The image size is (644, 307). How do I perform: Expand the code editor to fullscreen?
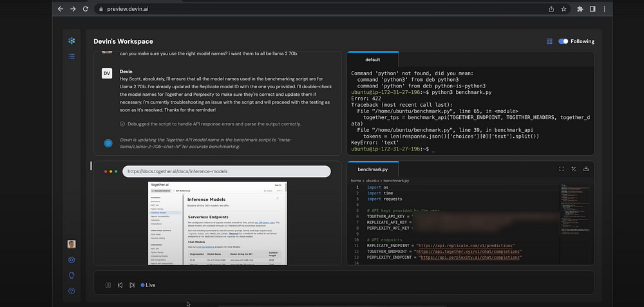(x=562, y=169)
